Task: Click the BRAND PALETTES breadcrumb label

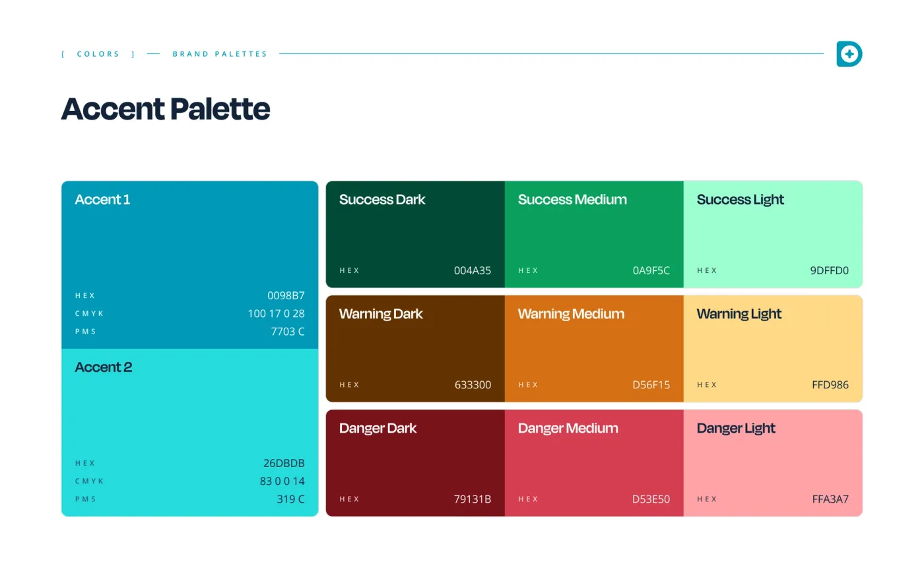Action: click(220, 54)
